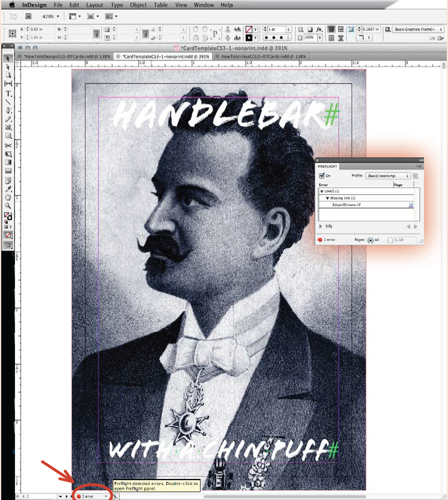Select the Pen tool
This screenshot has width=448, height=500.
click(8, 111)
